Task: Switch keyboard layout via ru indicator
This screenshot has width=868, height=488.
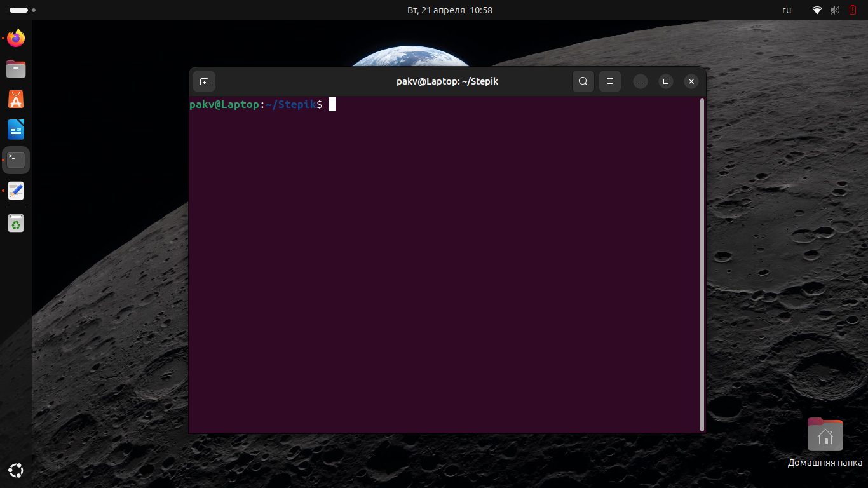Action: (x=787, y=10)
